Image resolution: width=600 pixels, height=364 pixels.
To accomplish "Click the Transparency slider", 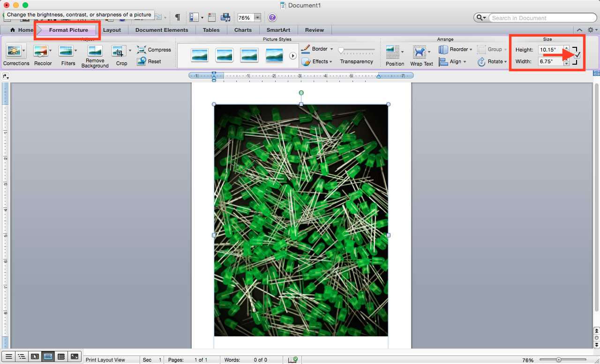I will 357,50.
